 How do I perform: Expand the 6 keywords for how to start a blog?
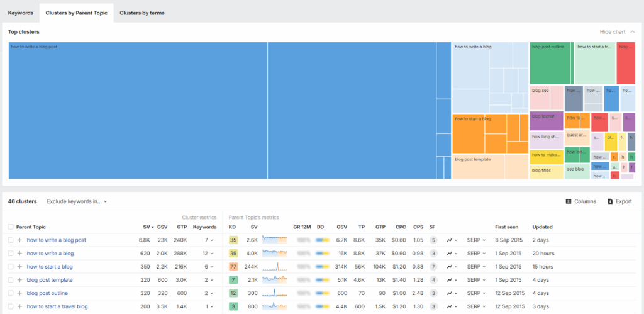coord(209,267)
